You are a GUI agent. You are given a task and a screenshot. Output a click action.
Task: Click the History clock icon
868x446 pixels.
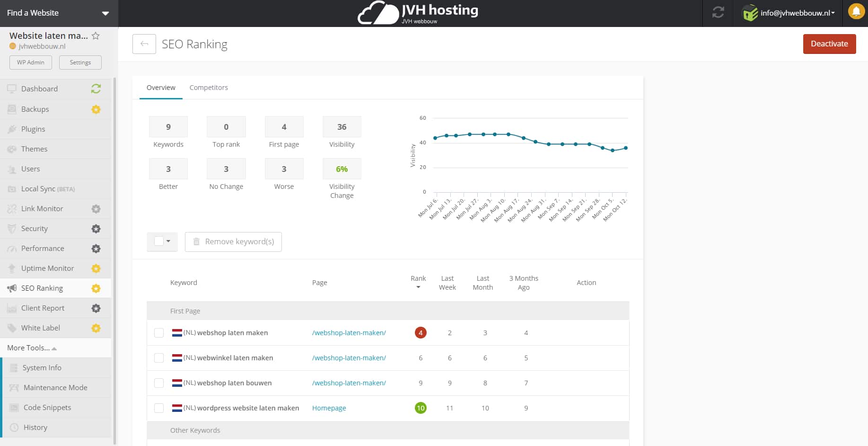[14, 428]
